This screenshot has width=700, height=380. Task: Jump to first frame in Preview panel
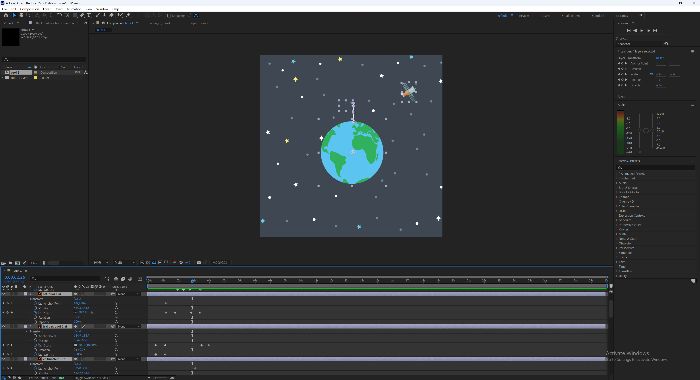(x=629, y=30)
